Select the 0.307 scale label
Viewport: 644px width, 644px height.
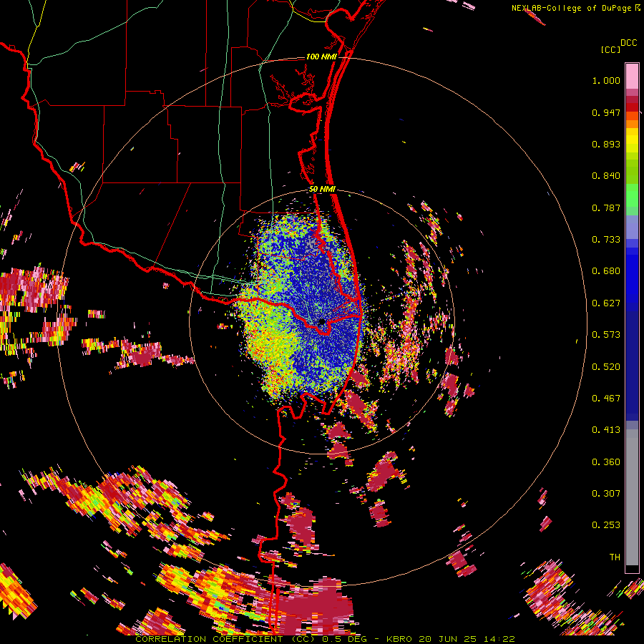click(606, 494)
